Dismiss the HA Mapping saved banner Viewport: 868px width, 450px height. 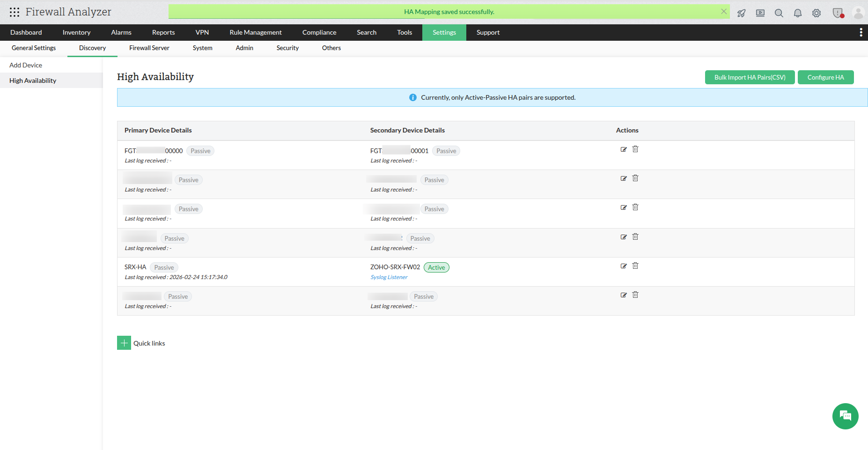(x=723, y=11)
